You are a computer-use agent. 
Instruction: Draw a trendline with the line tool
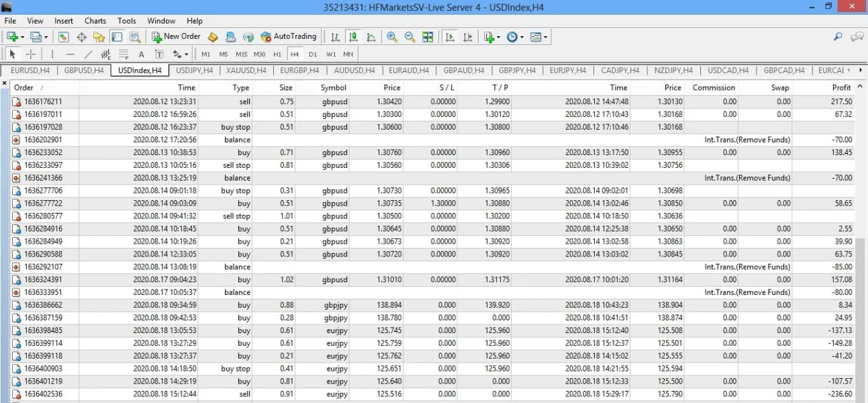coord(88,54)
